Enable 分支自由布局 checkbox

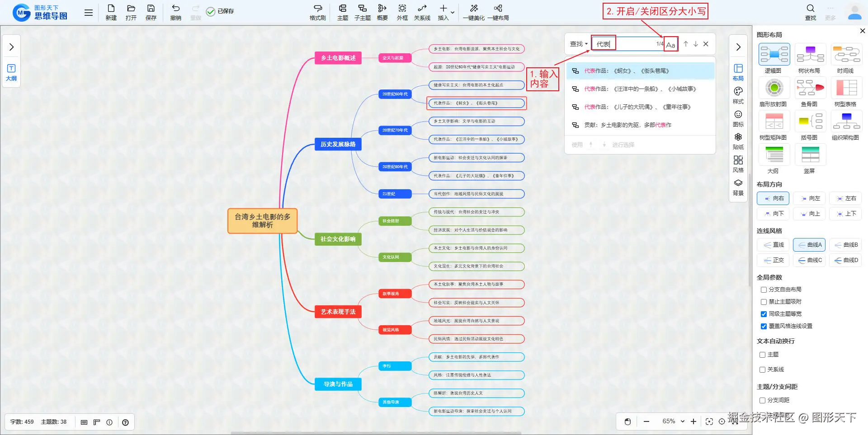click(x=764, y=290)
